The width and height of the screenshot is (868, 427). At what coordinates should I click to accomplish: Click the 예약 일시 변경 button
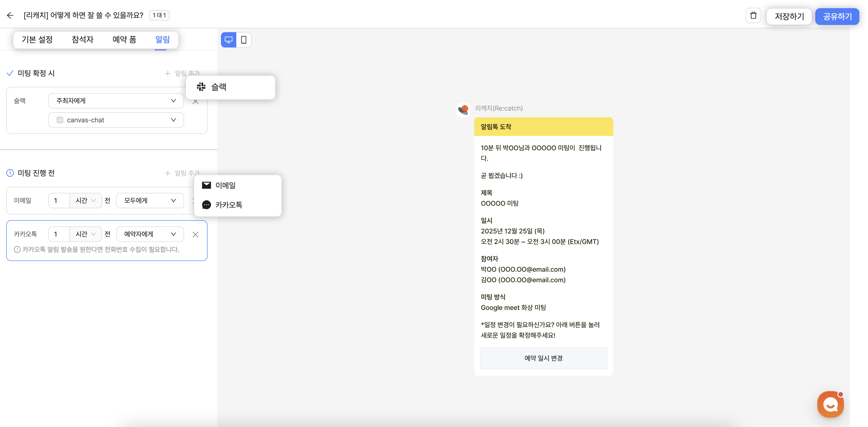tap(543, 358)
